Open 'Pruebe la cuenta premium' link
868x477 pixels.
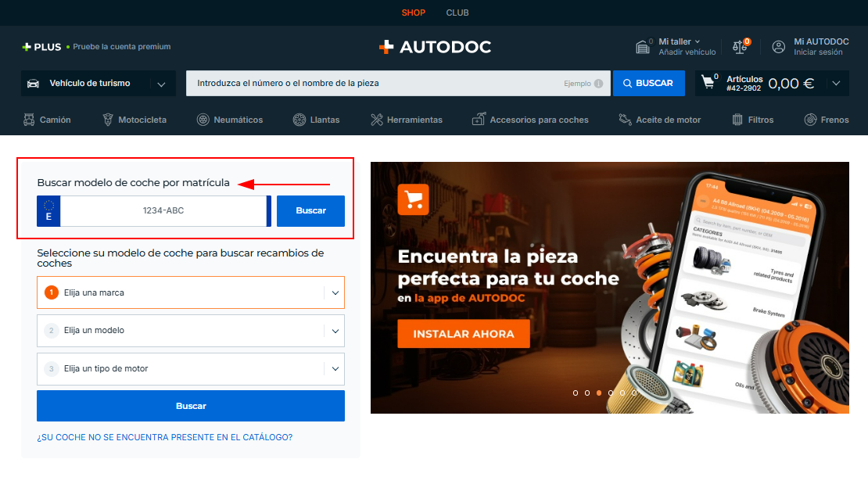click(122, 46)
